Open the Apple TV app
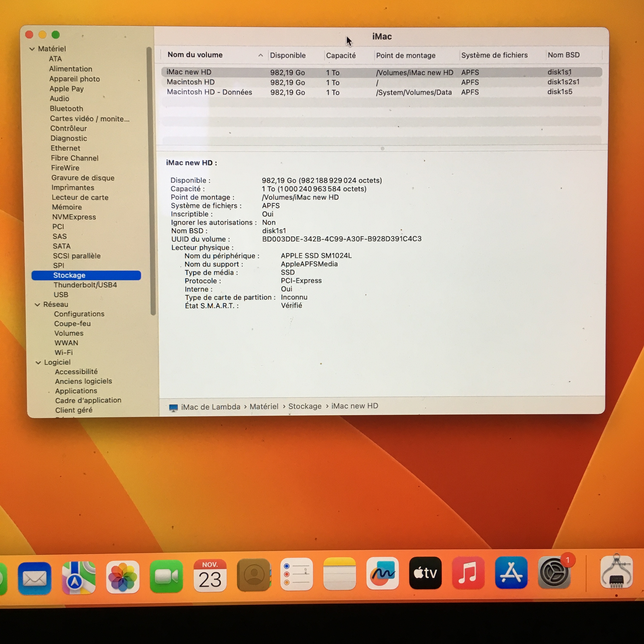Screen dimensions: 644x644 point(425,573)
